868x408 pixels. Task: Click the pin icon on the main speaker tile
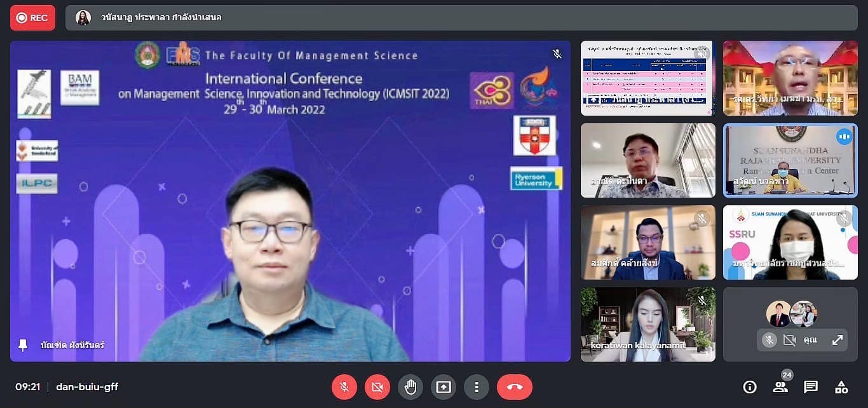(x=24, y=345)
